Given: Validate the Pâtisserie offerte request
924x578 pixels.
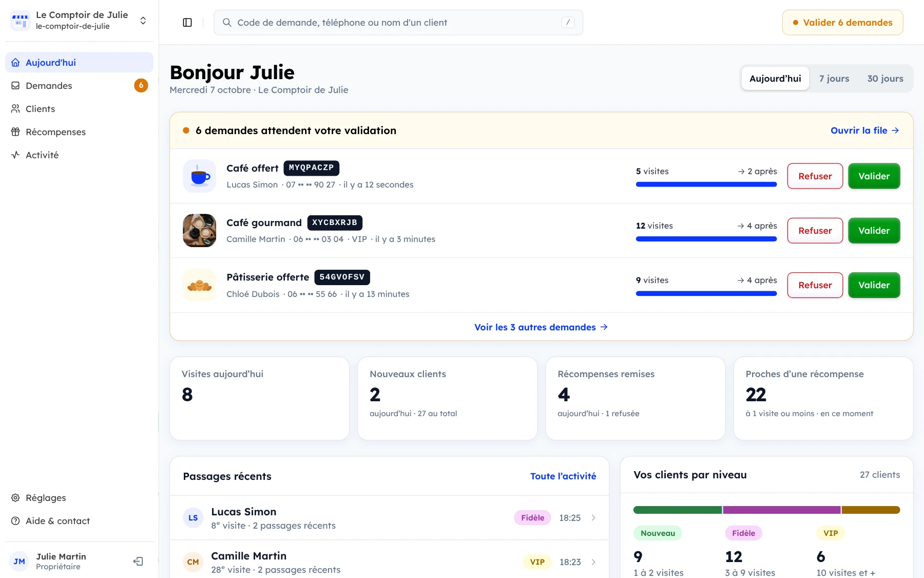Looking at the screenshot, I should [x=874, y=285].
